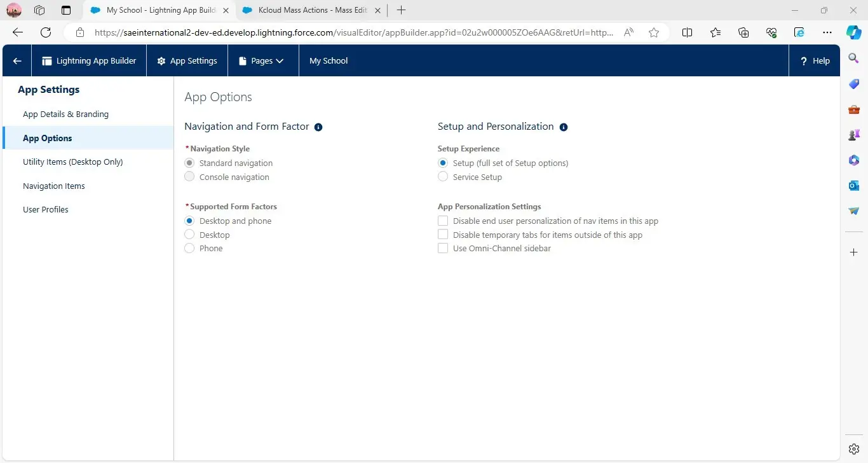Screen dimensions: 868x463
Task: Choose the Phone form factor option
Action: click(x=189, y=248)
